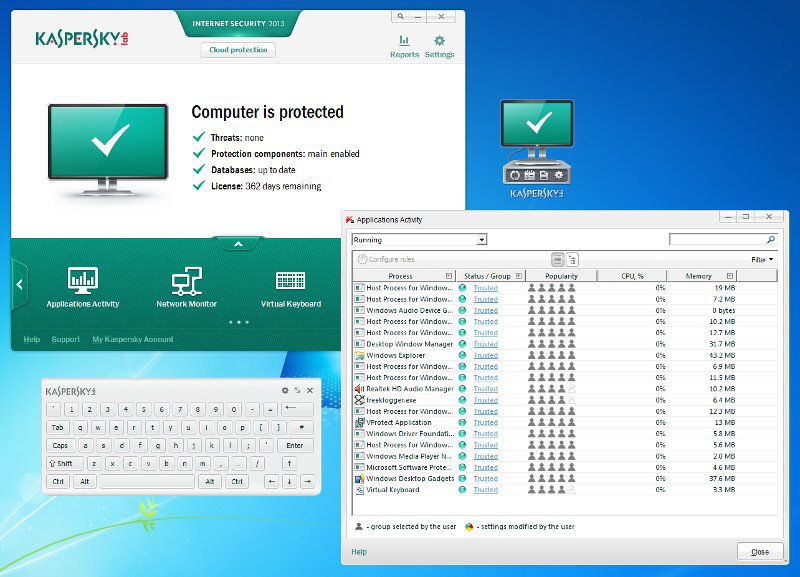Open Applications Activity tool
The image size is (800, 577).
(83, 287)
